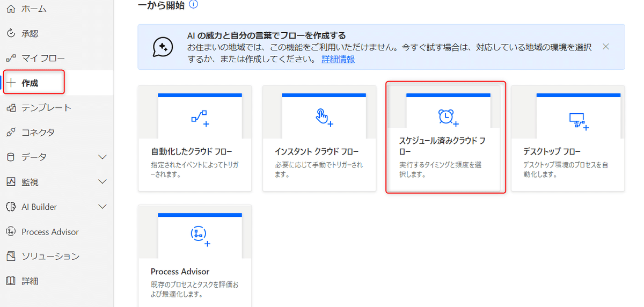The width and height of the screenshot is (644, 307).
Task: Choose the Process Advisor card title
Action: coord(180,271)
